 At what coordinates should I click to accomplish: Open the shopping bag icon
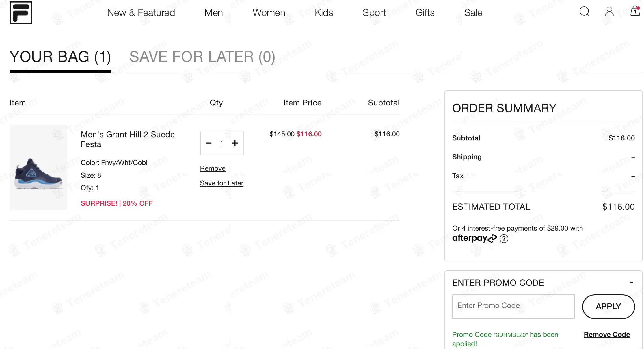[x=635, y=11]
